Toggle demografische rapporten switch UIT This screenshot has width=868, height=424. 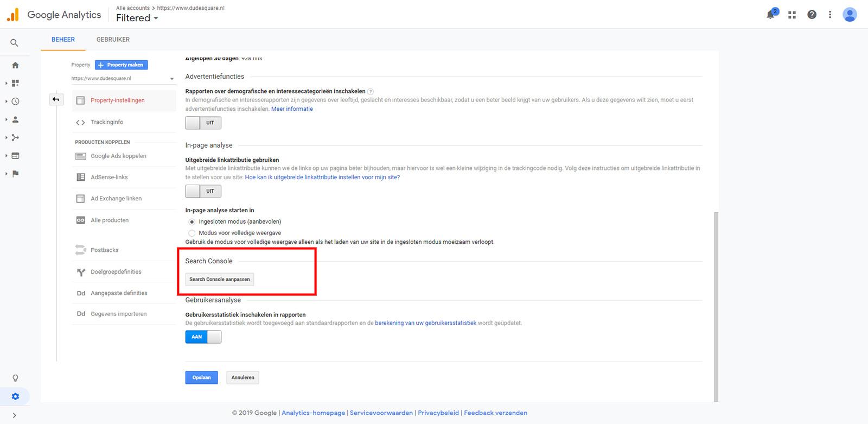[203, 123]
